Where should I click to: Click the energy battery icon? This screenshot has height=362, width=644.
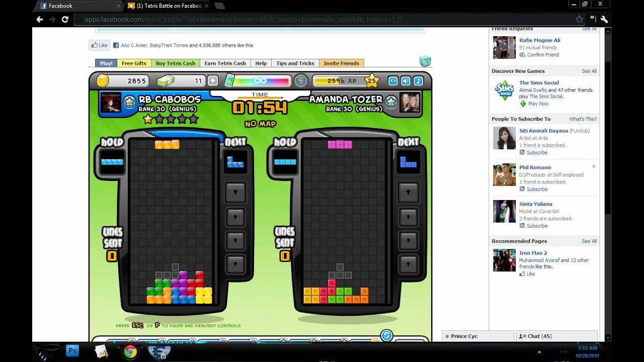point(229,80)
